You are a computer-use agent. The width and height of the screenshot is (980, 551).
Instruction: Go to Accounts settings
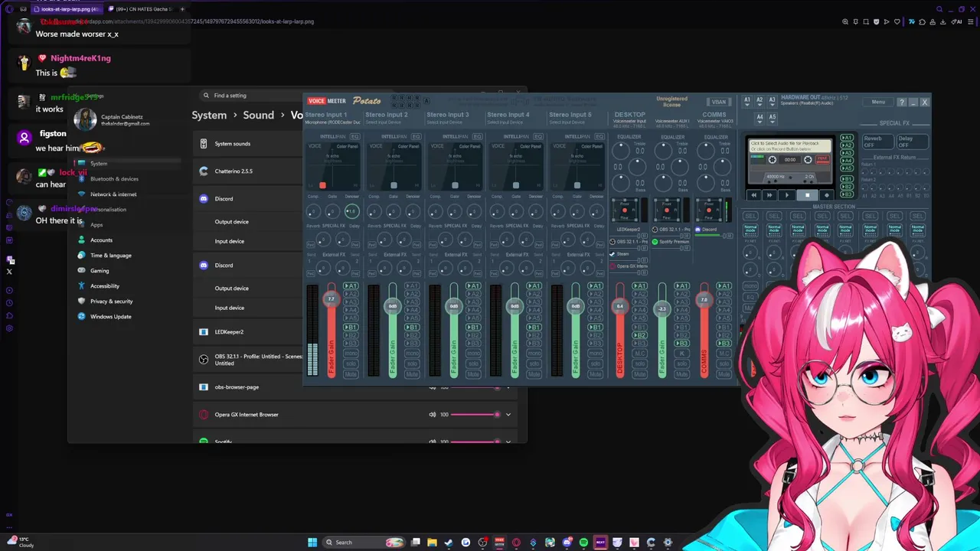click(x=101, y=240)
